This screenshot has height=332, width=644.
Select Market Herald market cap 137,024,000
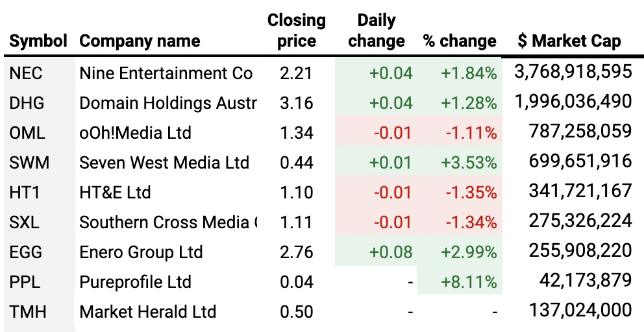580,310
